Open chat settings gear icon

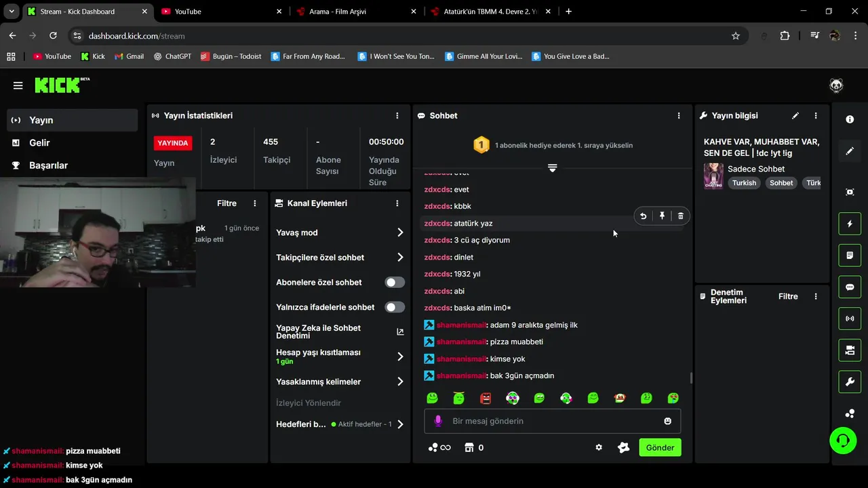599,447
